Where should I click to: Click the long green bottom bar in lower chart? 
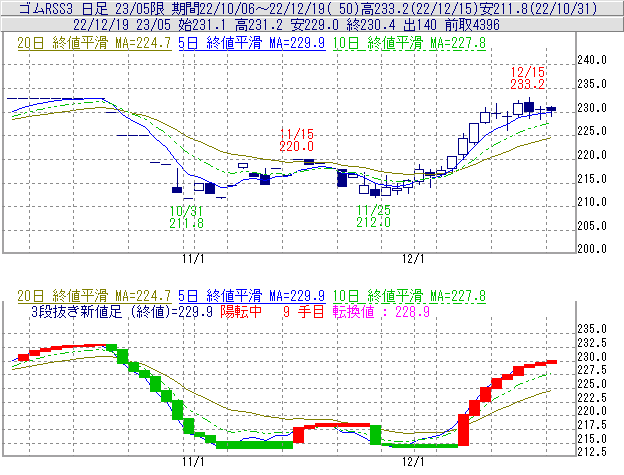tap(254, 445)
